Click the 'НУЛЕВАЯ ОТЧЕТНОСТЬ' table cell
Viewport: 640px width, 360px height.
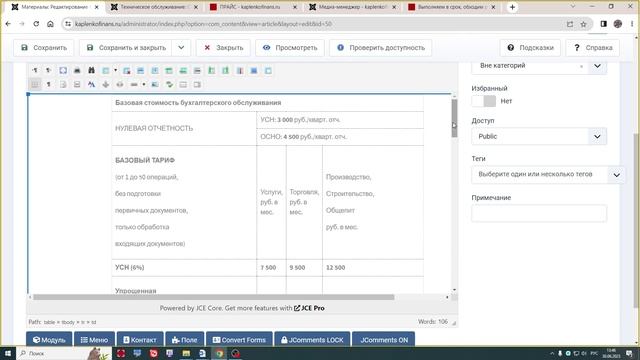(184, 128)
